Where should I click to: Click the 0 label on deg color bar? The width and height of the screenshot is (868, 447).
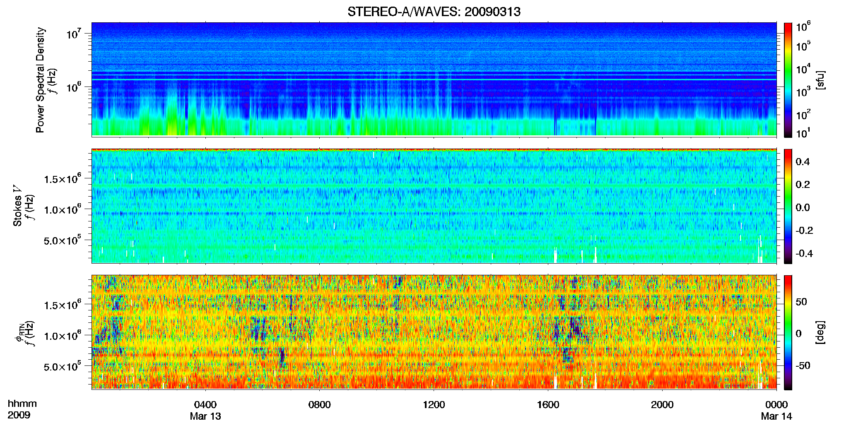click(x=799, y=334)
